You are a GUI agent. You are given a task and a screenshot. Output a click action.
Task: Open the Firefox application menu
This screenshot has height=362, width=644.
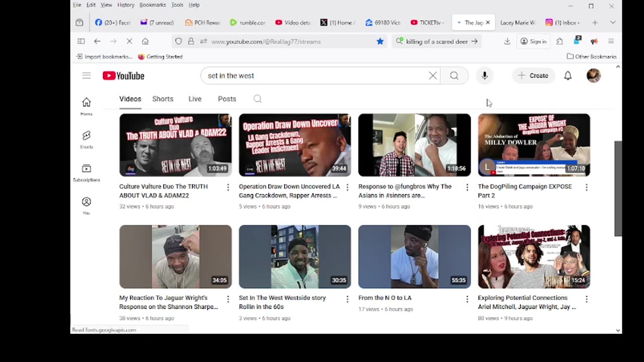611,41
